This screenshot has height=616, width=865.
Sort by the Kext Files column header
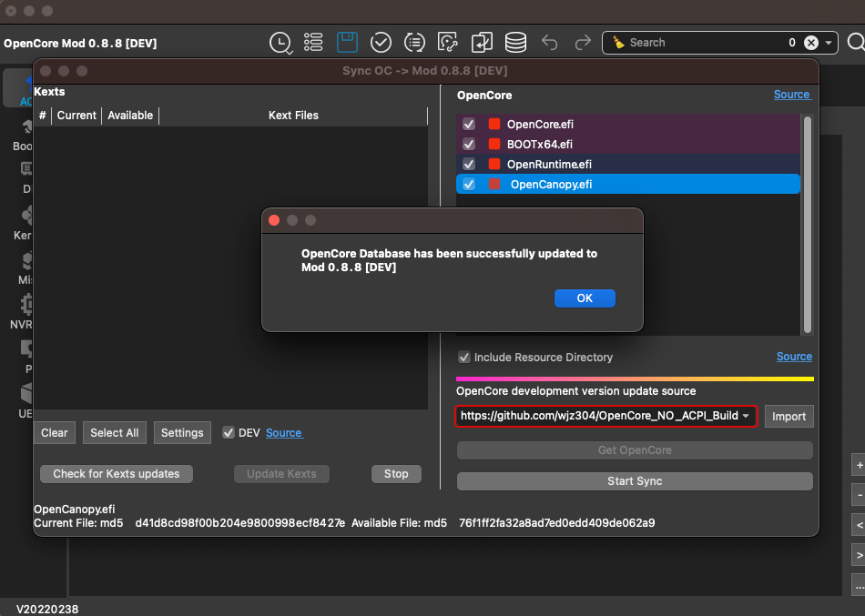coord(293,116)
